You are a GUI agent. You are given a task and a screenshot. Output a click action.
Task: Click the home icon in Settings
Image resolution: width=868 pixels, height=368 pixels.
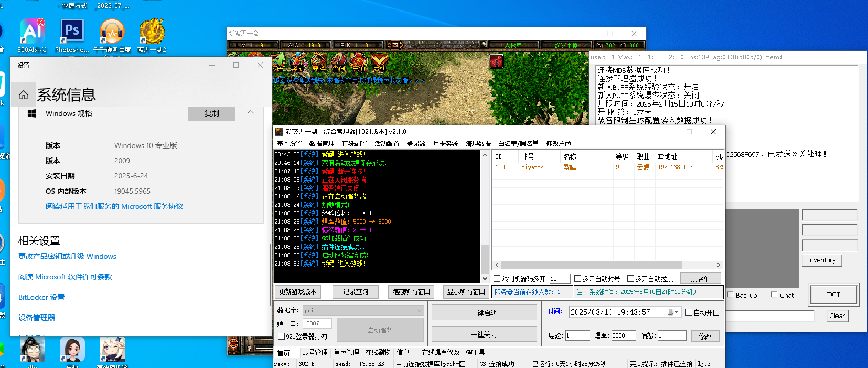[x=24, y=95]
